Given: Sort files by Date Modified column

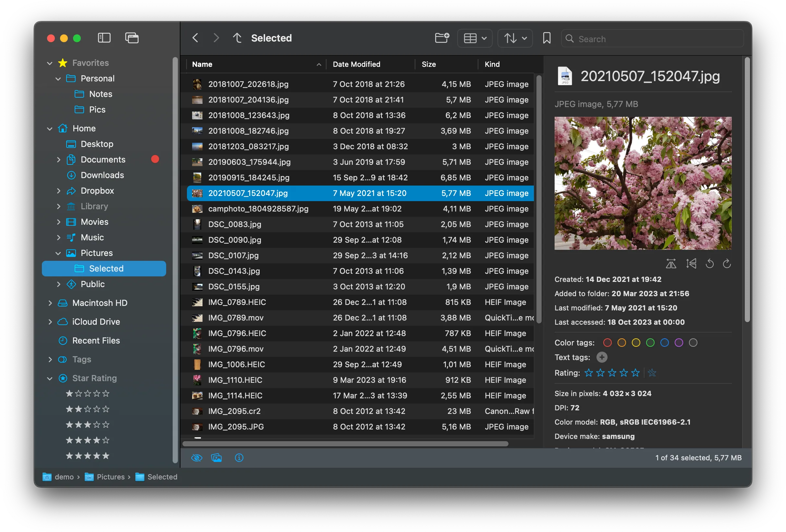Looking at the screenshot, I should [x=356, y=64].
